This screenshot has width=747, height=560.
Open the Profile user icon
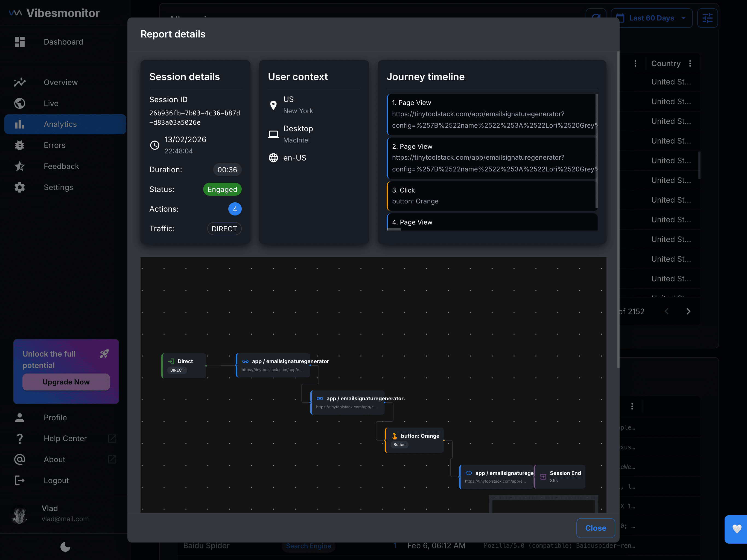click(20, 418)
